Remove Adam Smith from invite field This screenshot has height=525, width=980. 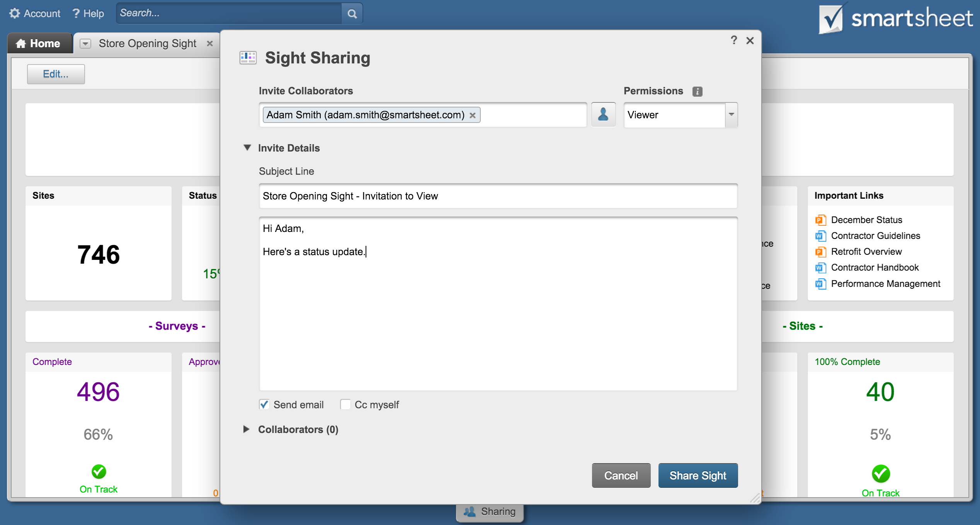click(472, 115)
